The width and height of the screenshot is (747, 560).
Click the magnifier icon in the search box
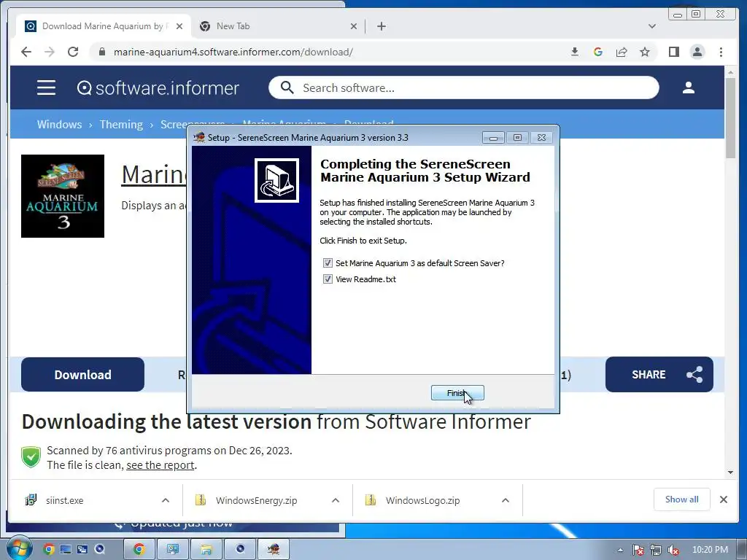click(x=287, y=87)
